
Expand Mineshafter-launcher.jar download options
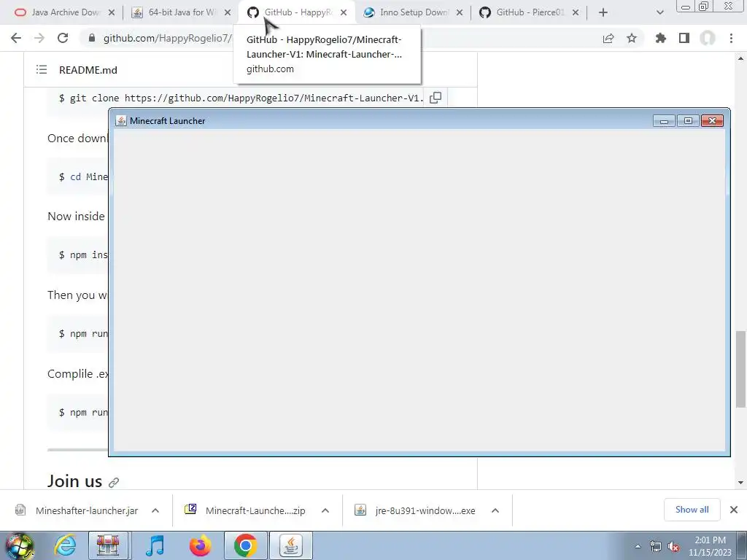point(155,510)
